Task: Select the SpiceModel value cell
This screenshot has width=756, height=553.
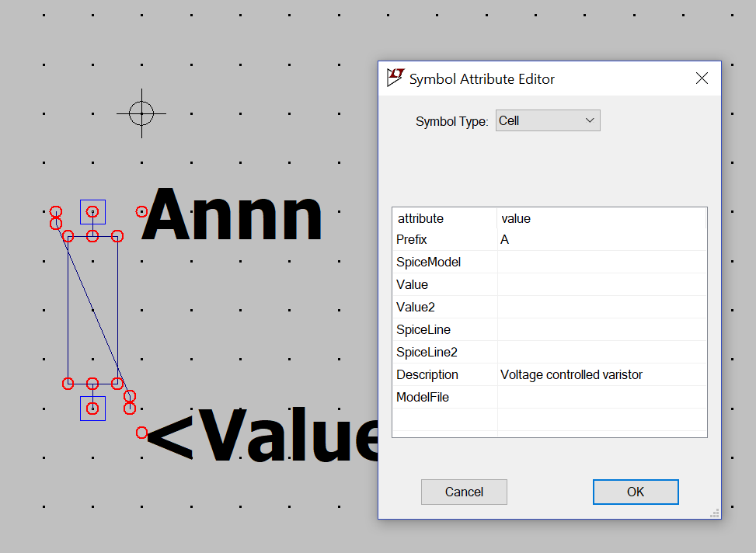Action: (602, 262)
